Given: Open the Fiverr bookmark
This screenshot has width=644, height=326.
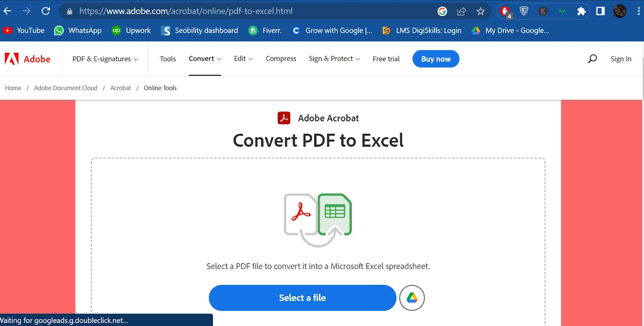Looking at the screenshot, I should pyautogui.click(x=265, y=31).
